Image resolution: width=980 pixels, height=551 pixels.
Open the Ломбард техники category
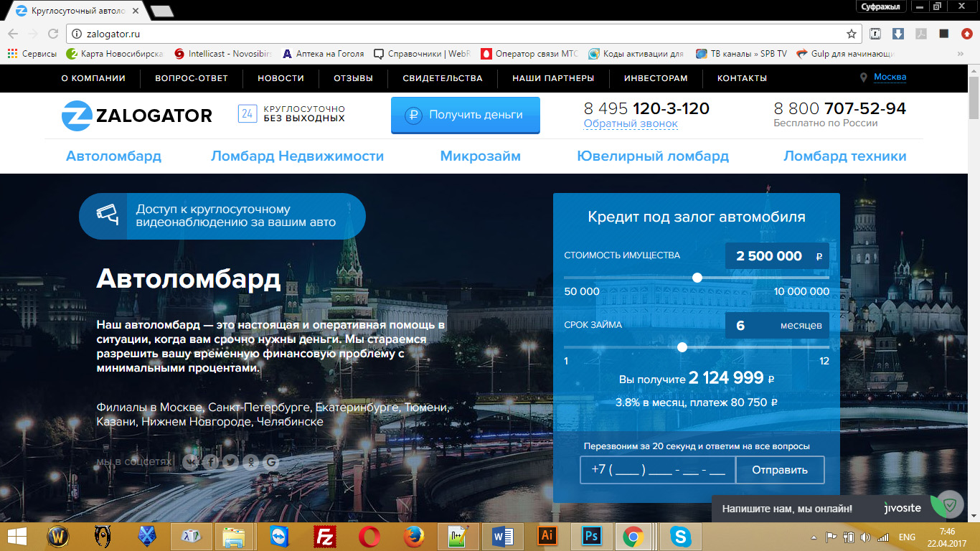[x=845, y=156]
